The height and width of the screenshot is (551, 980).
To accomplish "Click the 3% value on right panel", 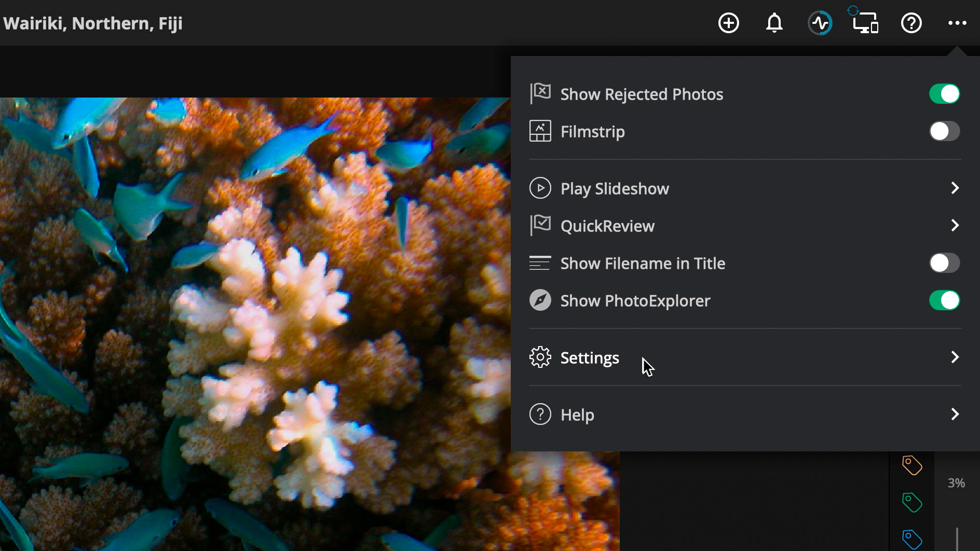I will pos(956,483).
